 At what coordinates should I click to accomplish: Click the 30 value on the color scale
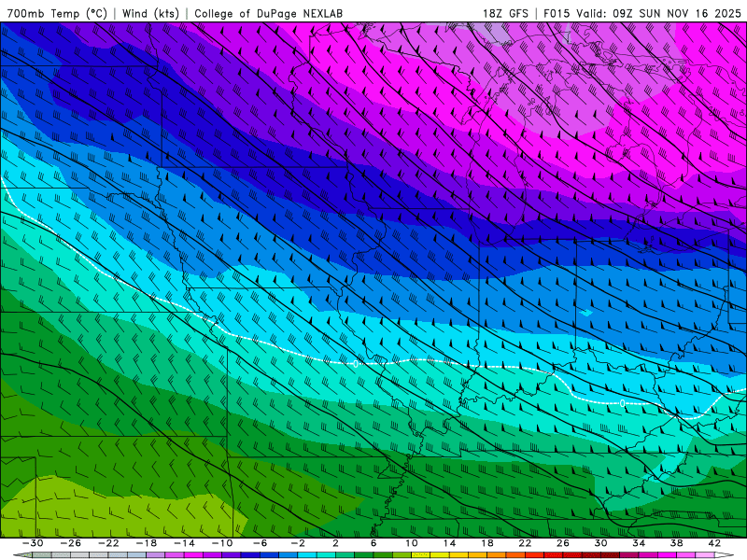tap(600, 543)
